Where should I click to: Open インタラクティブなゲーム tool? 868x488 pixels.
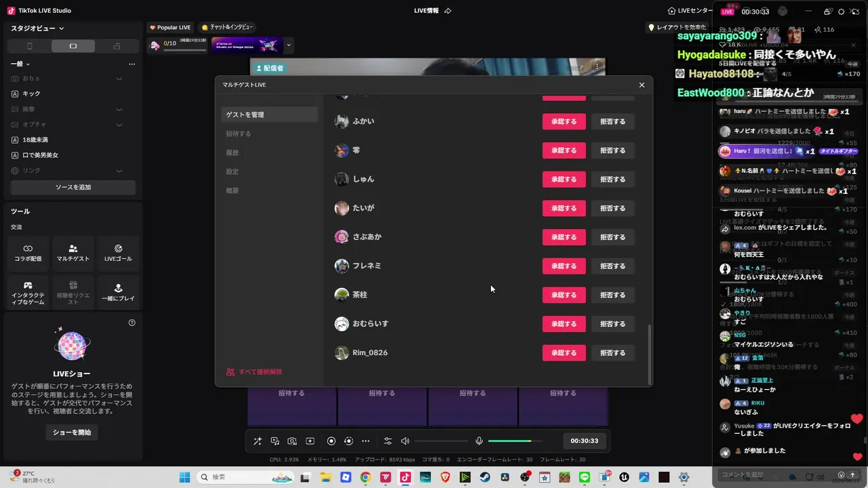click(28, 293)
